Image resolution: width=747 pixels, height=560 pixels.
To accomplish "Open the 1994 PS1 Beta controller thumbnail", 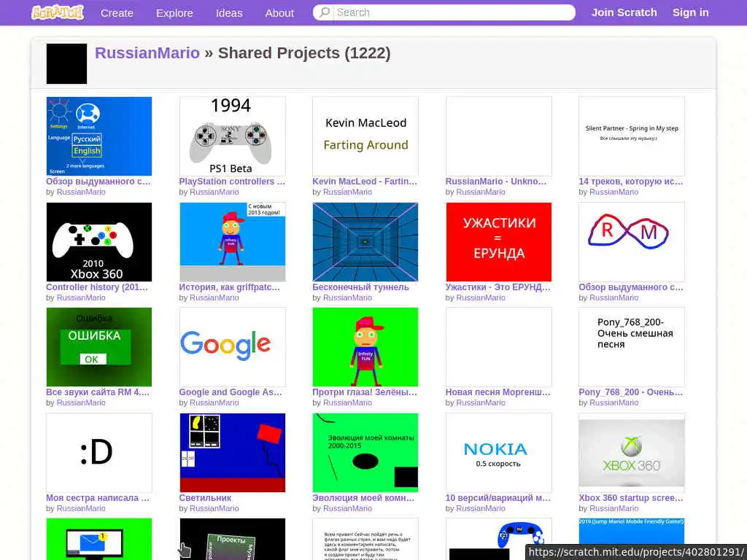I will 233,136.
